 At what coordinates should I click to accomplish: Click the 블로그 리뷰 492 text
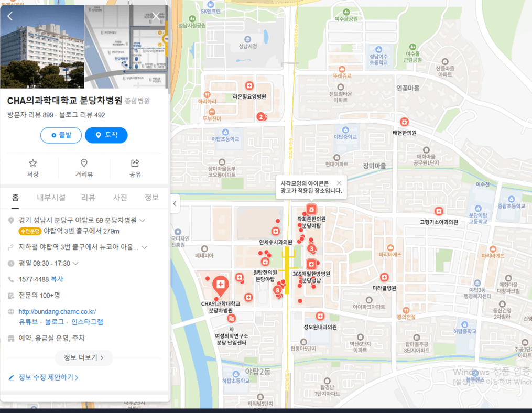tap(82, 115)
